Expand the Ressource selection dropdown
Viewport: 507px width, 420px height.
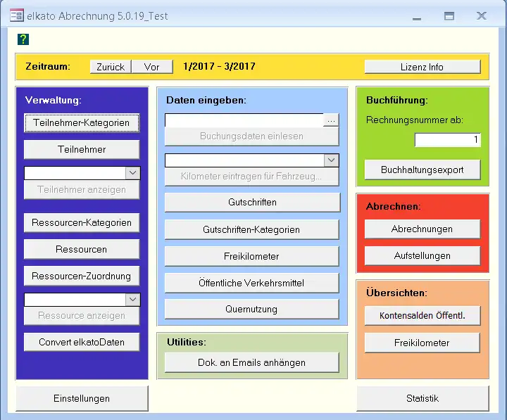click(x=133, y=300)
